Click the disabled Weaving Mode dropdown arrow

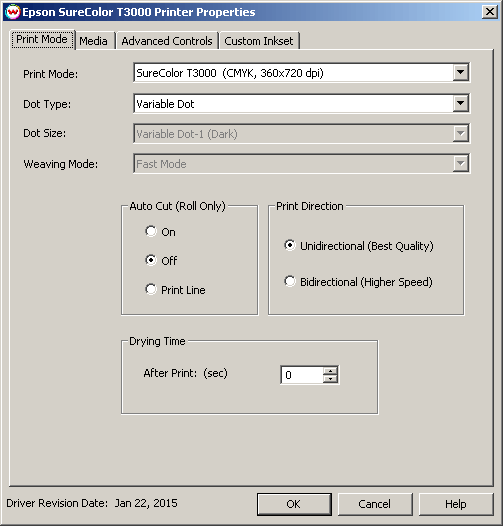pyautogui.click(x=460, y=164)
